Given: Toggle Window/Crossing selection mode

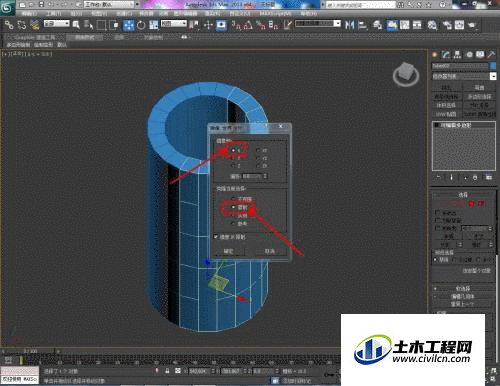Looking at the screenshot, I should click(x=114, y=25).
